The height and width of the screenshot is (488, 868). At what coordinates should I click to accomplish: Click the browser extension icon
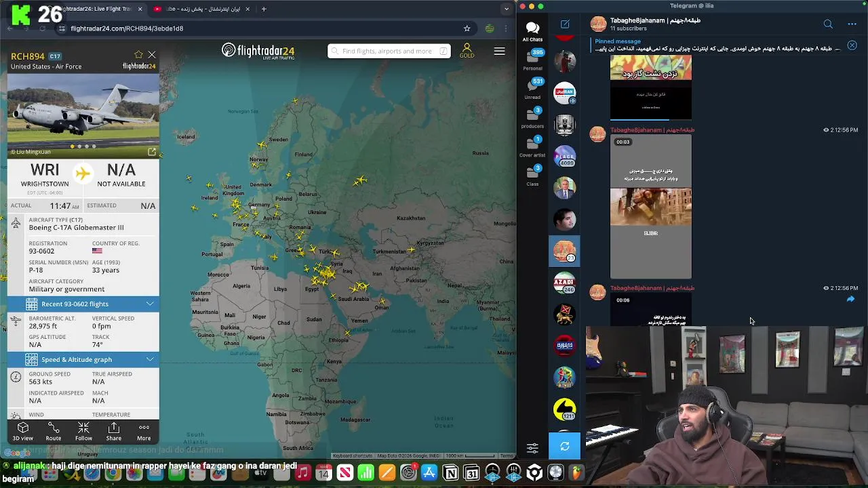pyautogui.click(x=490, y=28)
